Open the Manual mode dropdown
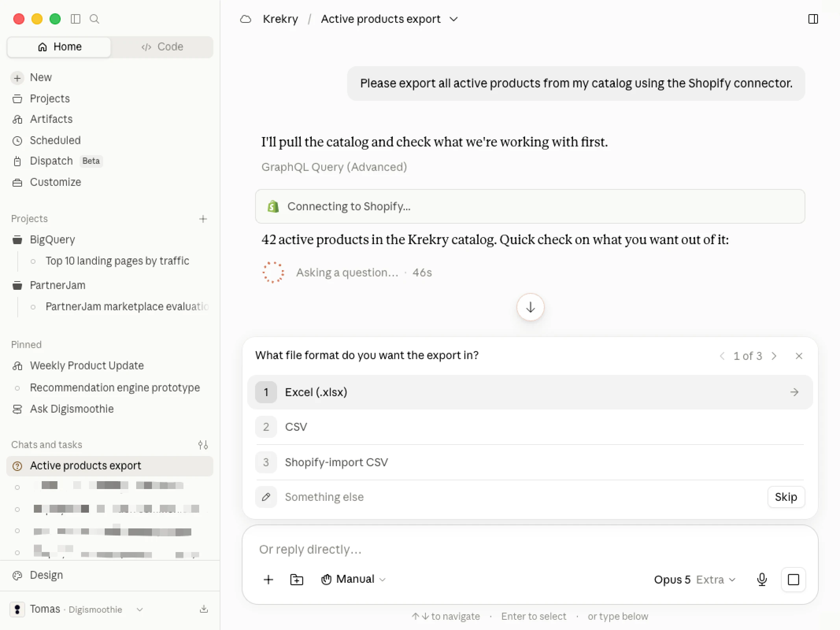This screenshot has height=630, width=840. (353, 579)
